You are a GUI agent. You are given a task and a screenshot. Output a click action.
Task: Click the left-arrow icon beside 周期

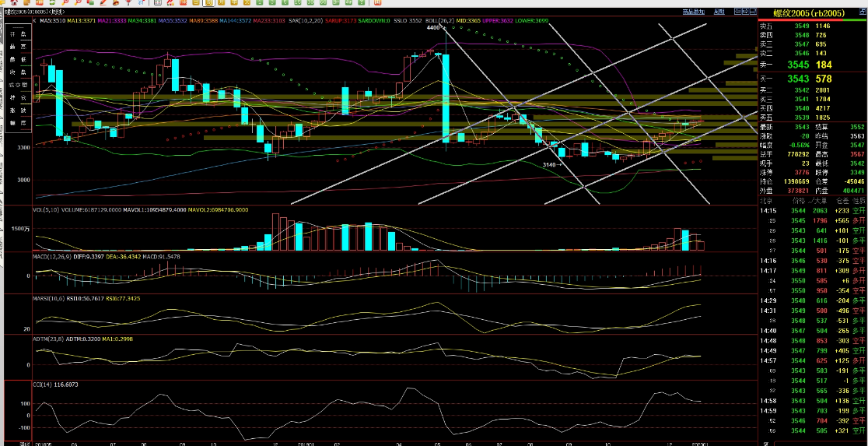[737, 11]
